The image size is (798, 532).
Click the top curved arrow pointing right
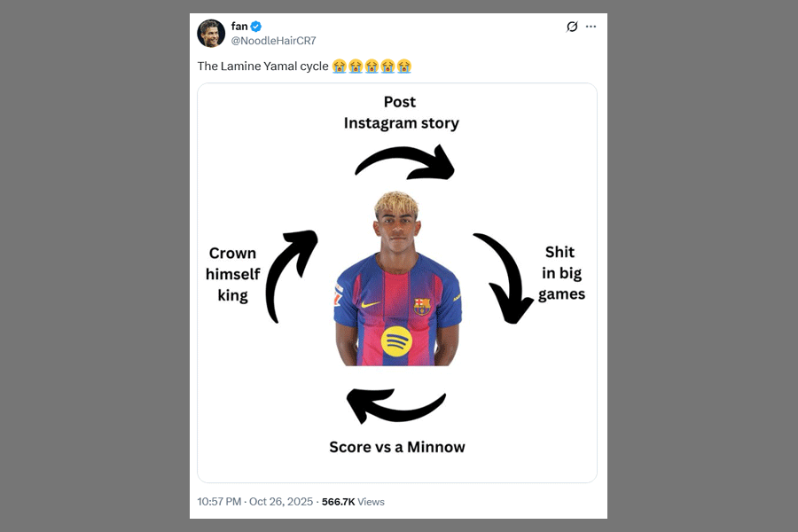(404, 162)
